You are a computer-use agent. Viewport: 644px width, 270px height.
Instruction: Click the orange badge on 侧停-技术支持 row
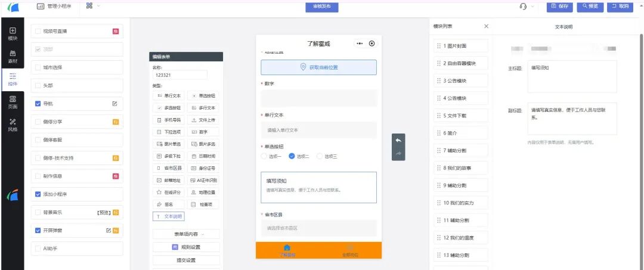pyautogui.click(x=116, y=158)
